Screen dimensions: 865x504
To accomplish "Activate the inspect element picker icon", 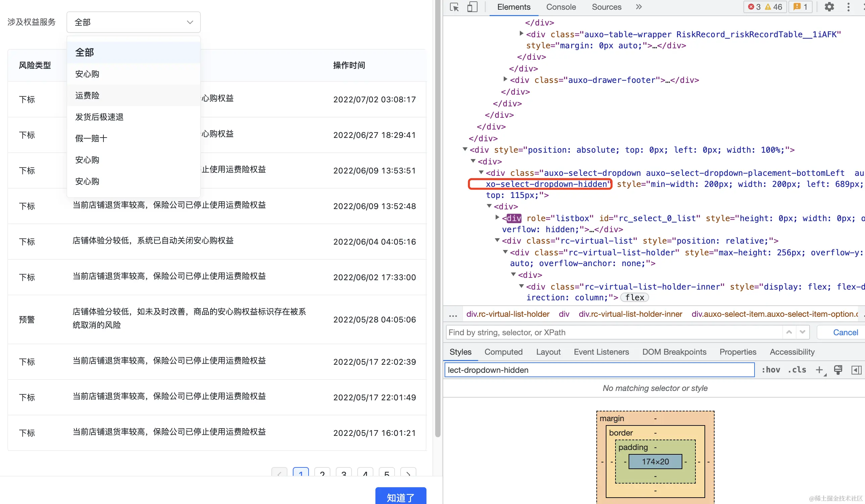I will [x=454, y=7].
